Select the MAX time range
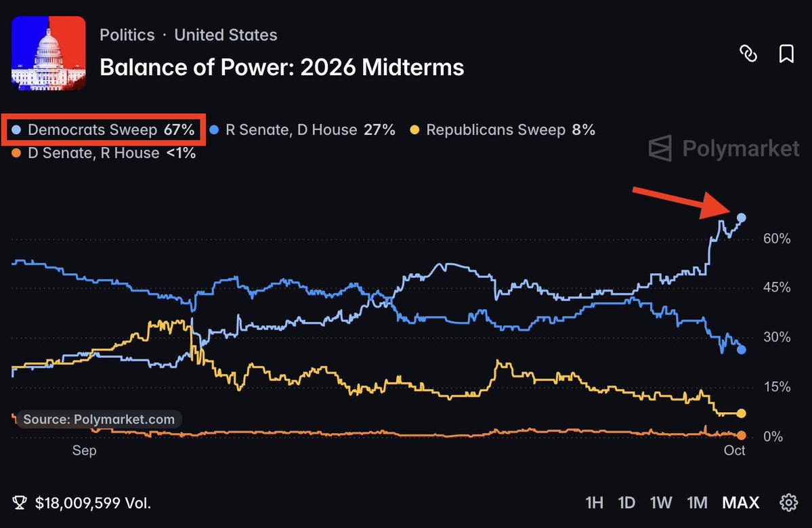812x528 pixels. click(740, 503)
